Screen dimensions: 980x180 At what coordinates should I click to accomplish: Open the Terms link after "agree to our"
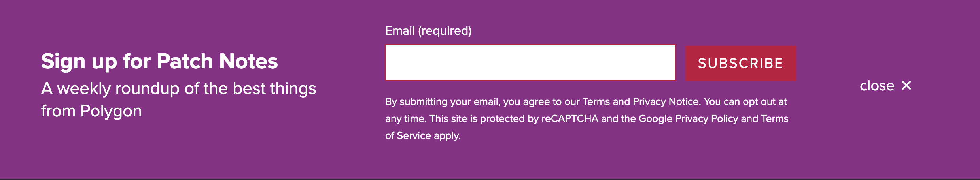pyautogui.click(x=596, y=102)
